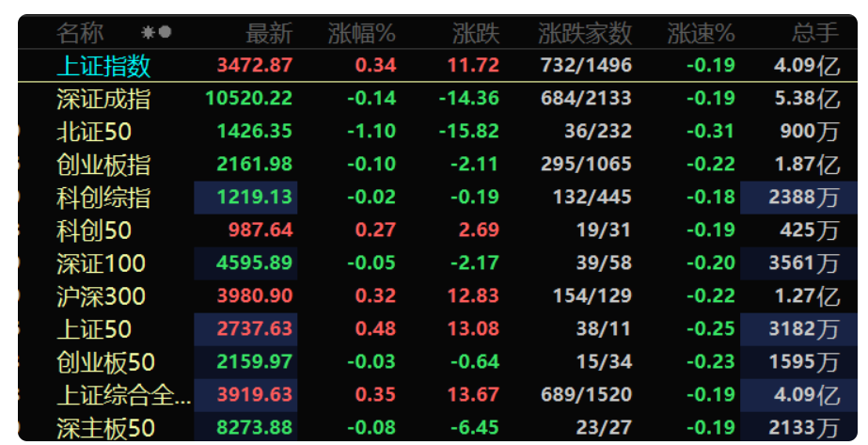Click the 900万 volume of 北证50
The height and width of the screenshot is (445, 868).
[x=810, y=132]
